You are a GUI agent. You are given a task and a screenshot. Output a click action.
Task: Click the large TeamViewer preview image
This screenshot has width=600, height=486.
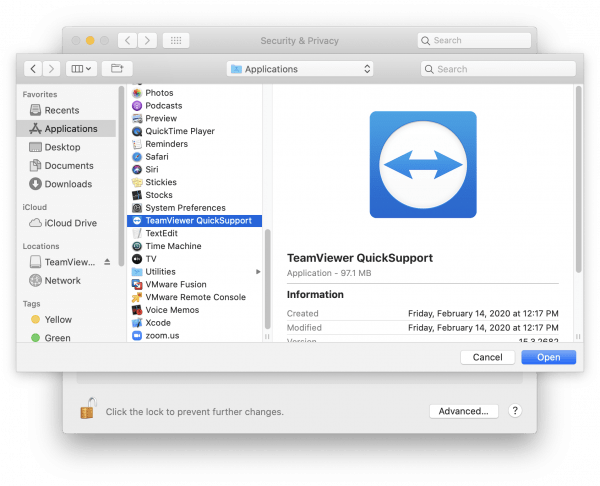tap(423, 165)
